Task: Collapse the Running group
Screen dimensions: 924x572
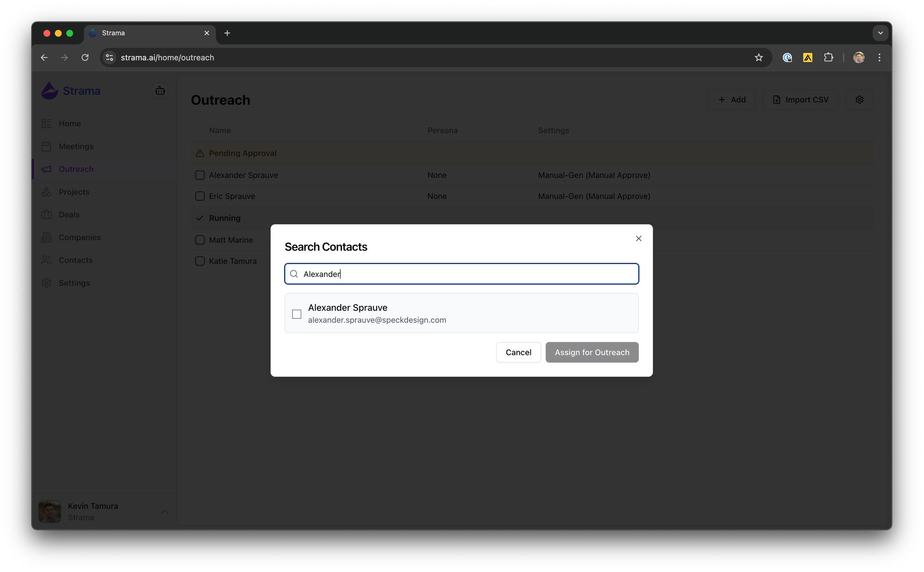Action: coord(200,218)
